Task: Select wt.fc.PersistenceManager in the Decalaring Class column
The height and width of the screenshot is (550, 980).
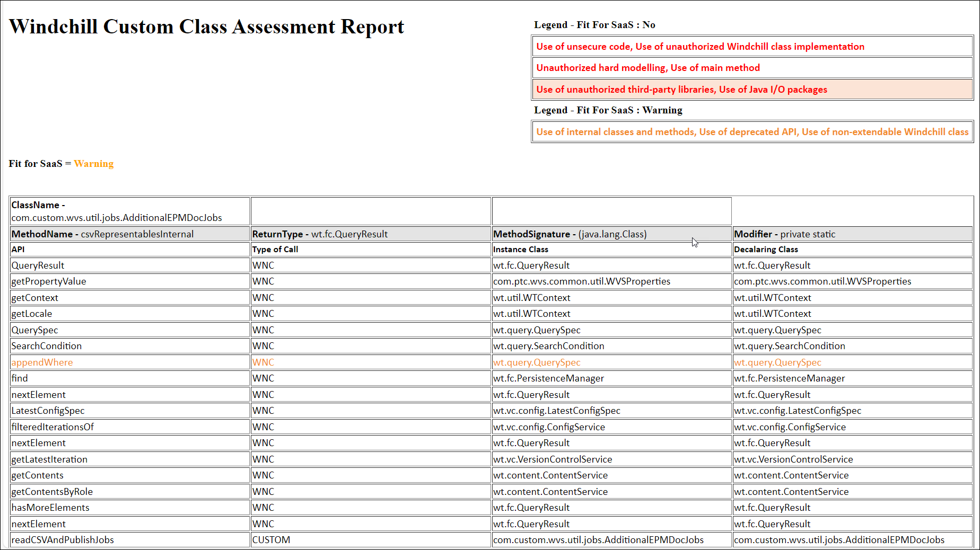Action: click(853, 378)
